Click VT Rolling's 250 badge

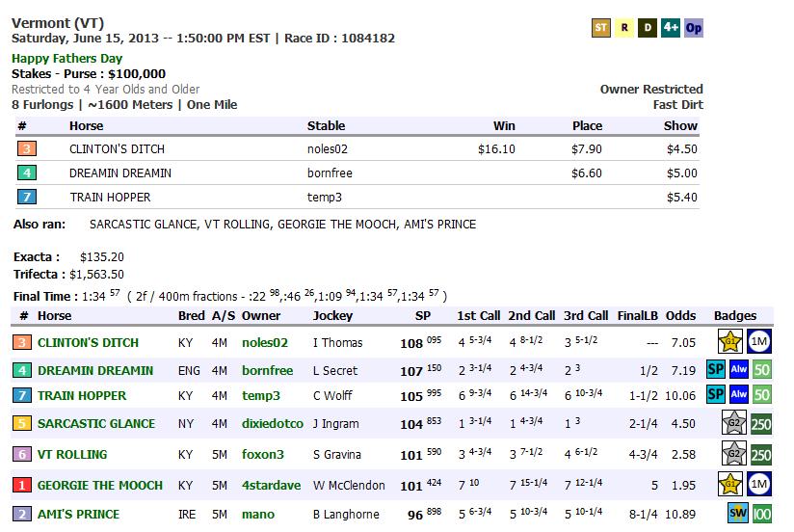761,455
